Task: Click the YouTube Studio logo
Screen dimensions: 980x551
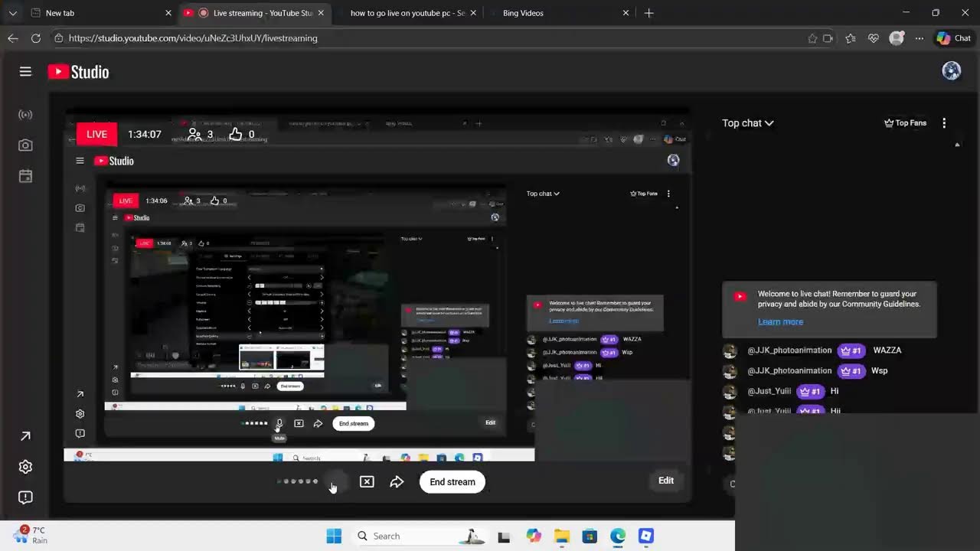Action: (x=78, y=72)
